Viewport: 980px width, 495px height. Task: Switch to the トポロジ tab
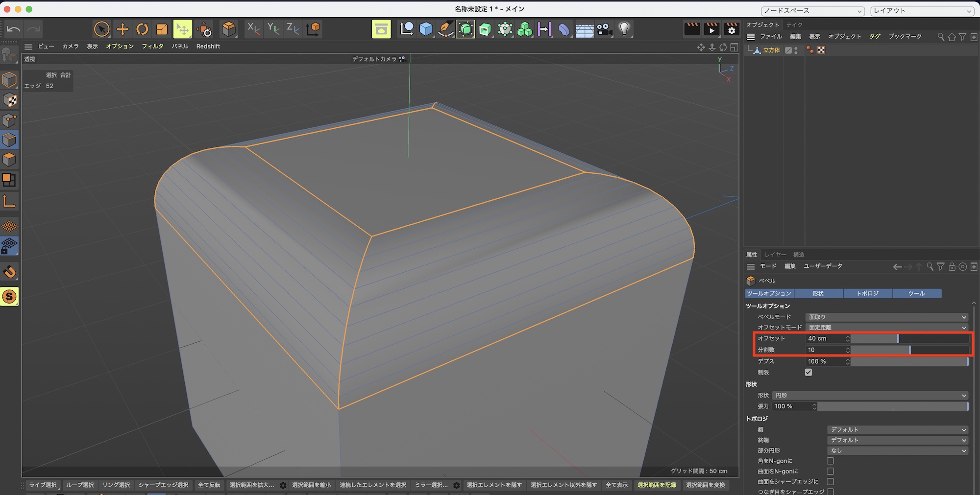[867, 293]
